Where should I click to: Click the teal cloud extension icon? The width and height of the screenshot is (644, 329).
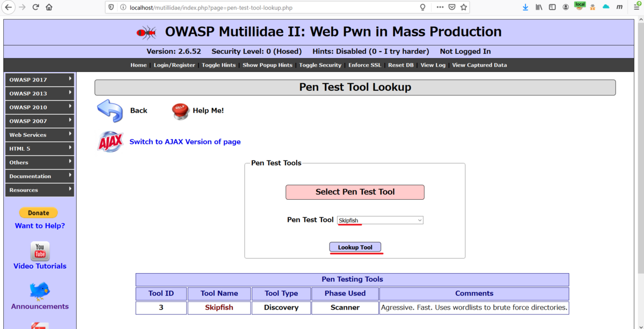pos(606,7)
